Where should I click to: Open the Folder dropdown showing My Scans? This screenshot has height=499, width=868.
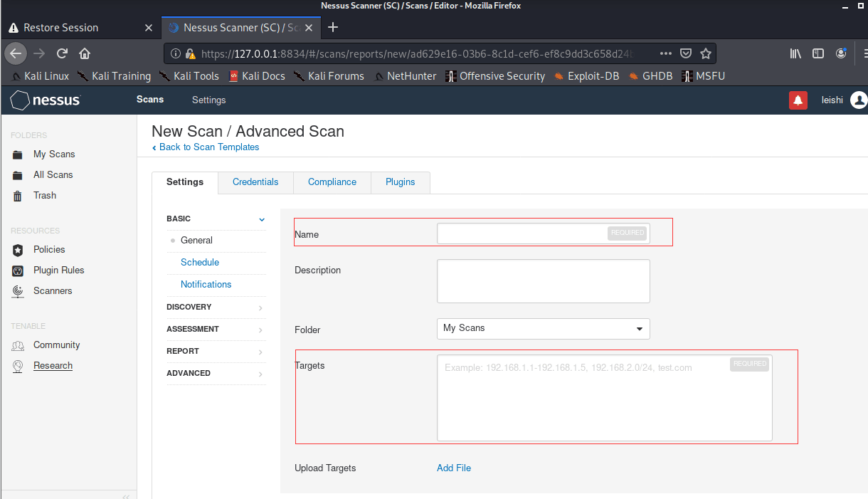[544, 329]
